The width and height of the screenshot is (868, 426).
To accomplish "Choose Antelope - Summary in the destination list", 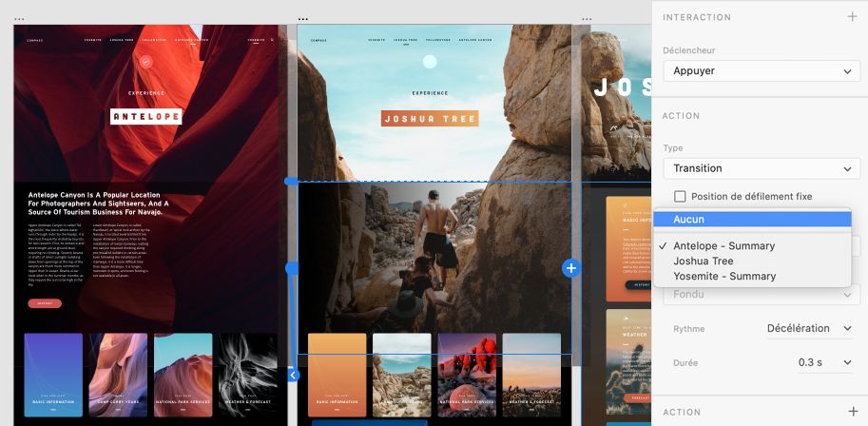I will click(752, 246).
